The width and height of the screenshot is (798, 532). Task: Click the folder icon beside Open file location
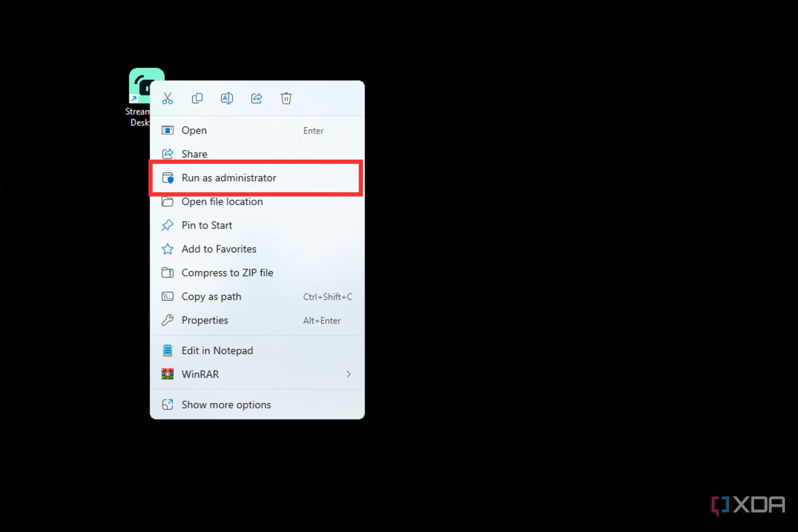168,201
